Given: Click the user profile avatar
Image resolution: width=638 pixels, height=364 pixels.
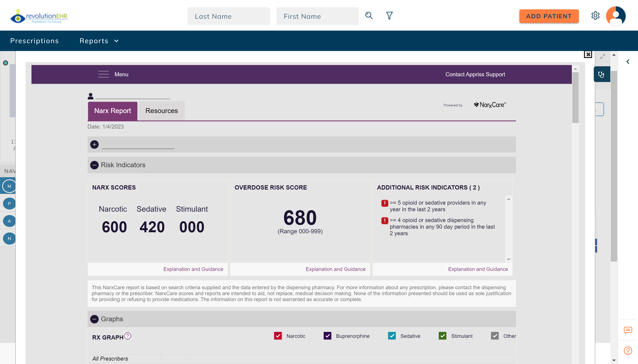Looking at the screenshot, I should 615,16.
